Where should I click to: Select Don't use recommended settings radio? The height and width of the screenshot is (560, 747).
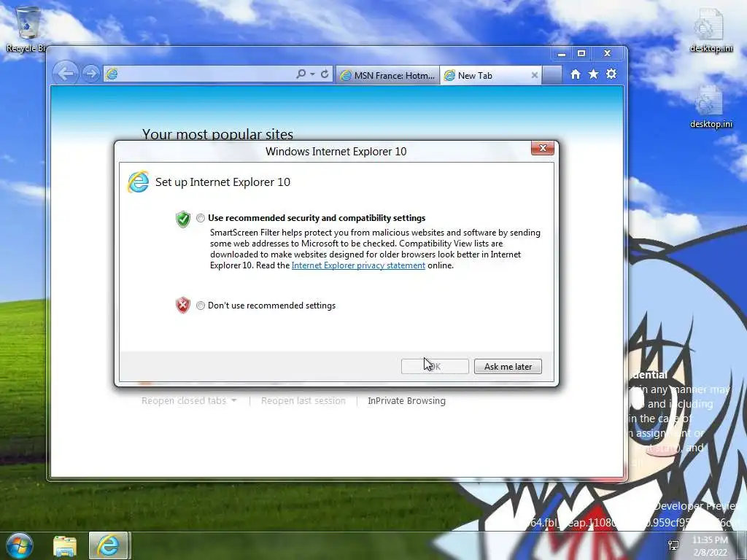[x=201, y=306]
